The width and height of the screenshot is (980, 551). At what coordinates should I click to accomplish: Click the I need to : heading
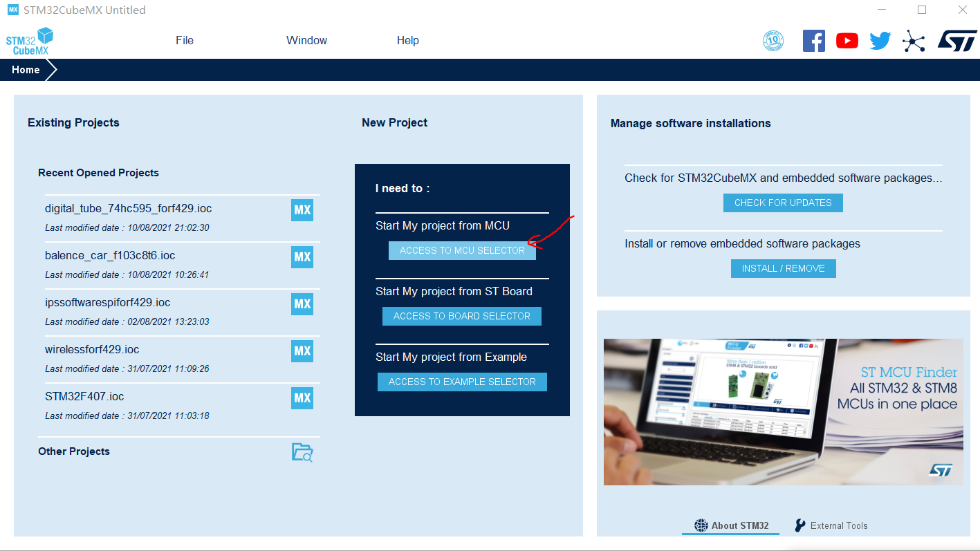point(403,188)
